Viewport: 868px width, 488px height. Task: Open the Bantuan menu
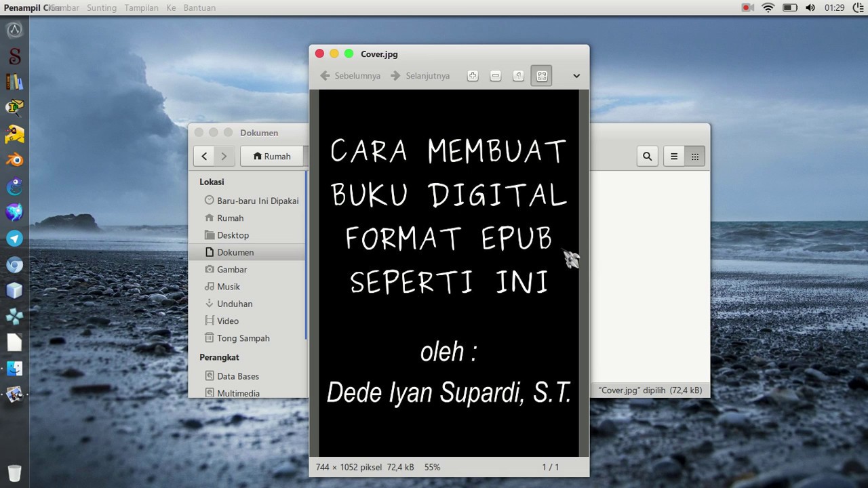coord(199,7)
